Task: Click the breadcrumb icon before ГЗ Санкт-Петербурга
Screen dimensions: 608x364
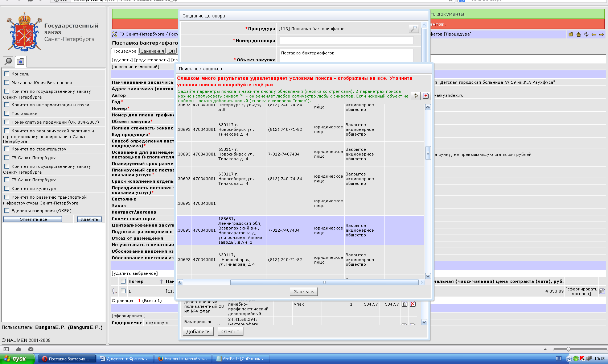Action: coord(115,34)
